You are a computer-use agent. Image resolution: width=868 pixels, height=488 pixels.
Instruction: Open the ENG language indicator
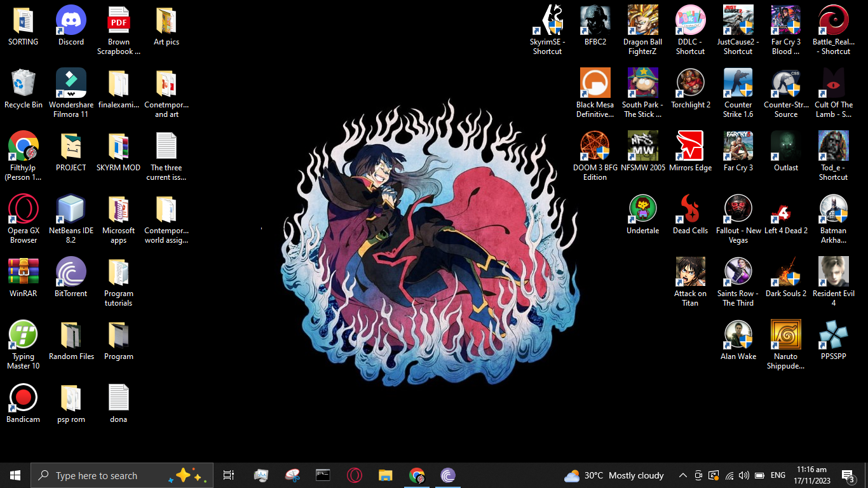click(778, 475)
